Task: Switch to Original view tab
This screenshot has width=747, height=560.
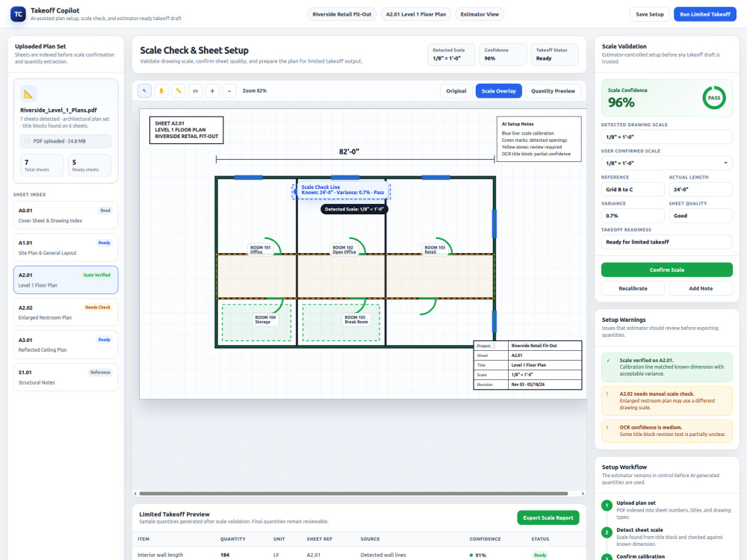Action: click(456, 91)
